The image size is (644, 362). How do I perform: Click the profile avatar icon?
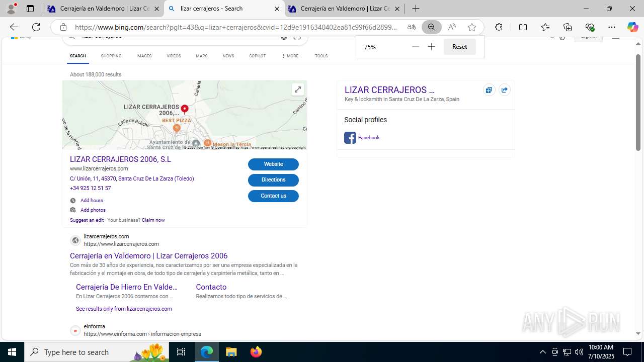11,9
